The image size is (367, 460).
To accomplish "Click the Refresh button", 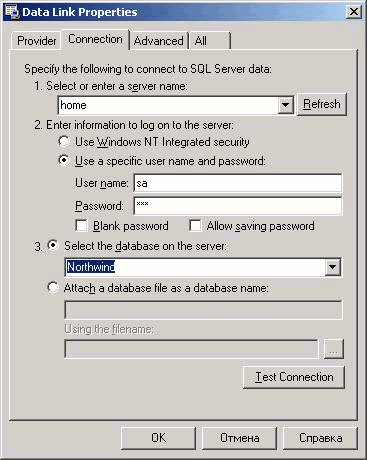I will 322,104.
